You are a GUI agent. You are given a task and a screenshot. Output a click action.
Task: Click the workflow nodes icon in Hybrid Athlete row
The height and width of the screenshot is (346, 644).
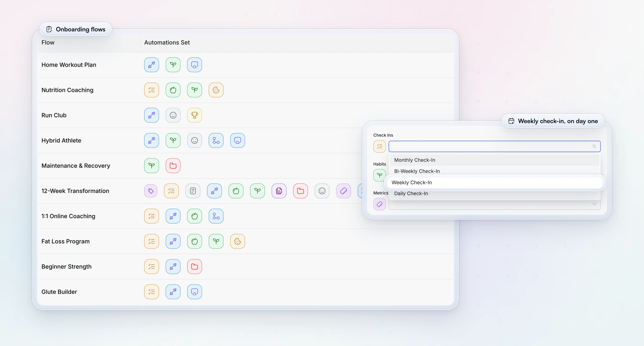(x=216, y=140)
